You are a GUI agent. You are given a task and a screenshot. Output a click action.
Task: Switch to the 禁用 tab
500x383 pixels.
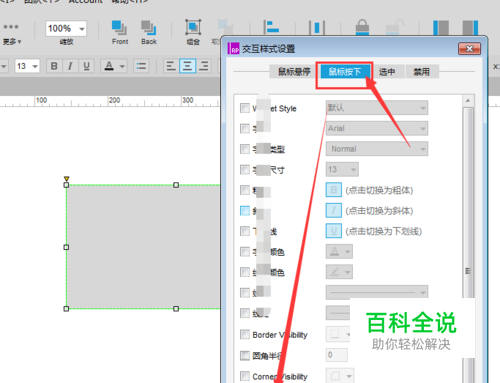(422, 72)
